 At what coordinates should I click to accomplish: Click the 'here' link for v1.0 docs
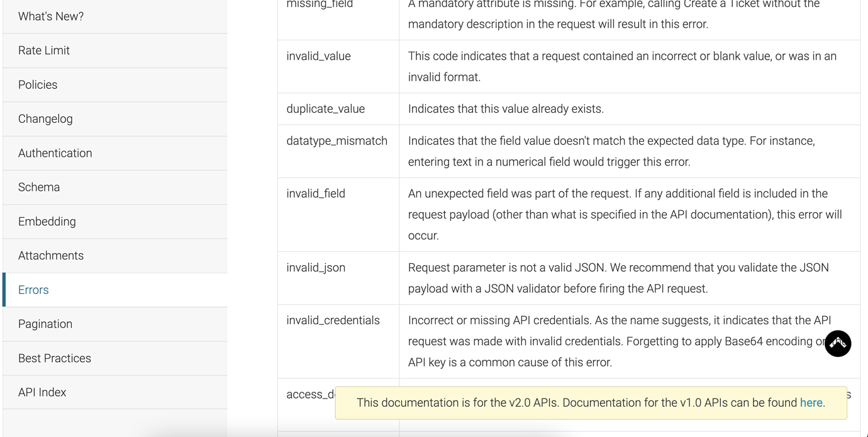[811, 402]
